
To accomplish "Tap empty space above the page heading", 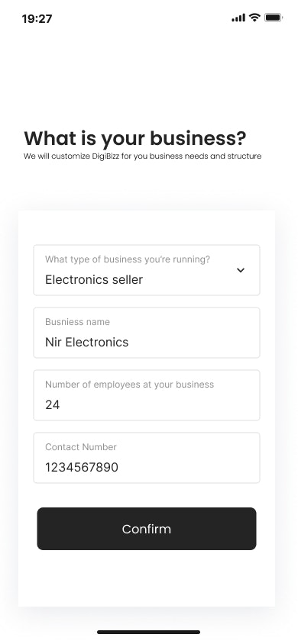I will 149,78.
